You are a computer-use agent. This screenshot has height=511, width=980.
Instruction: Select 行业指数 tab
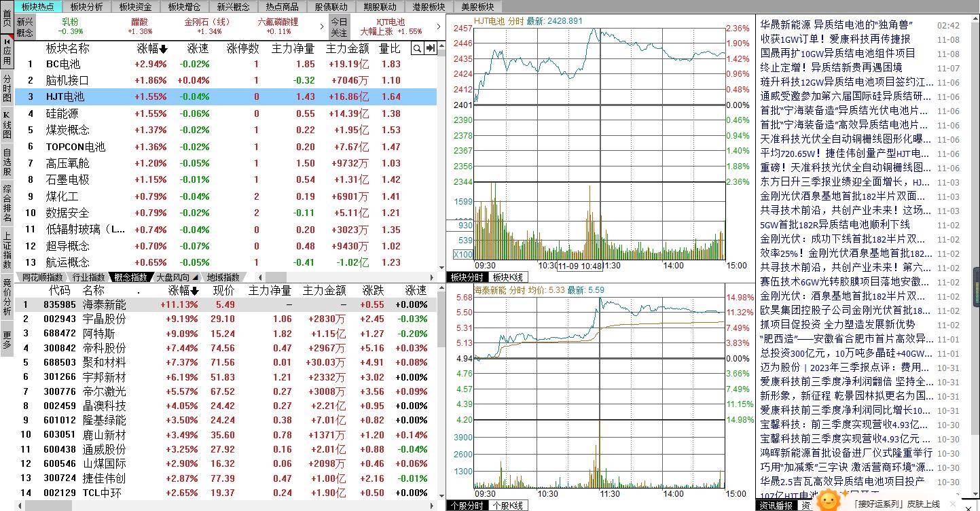[x=88, y=277]
